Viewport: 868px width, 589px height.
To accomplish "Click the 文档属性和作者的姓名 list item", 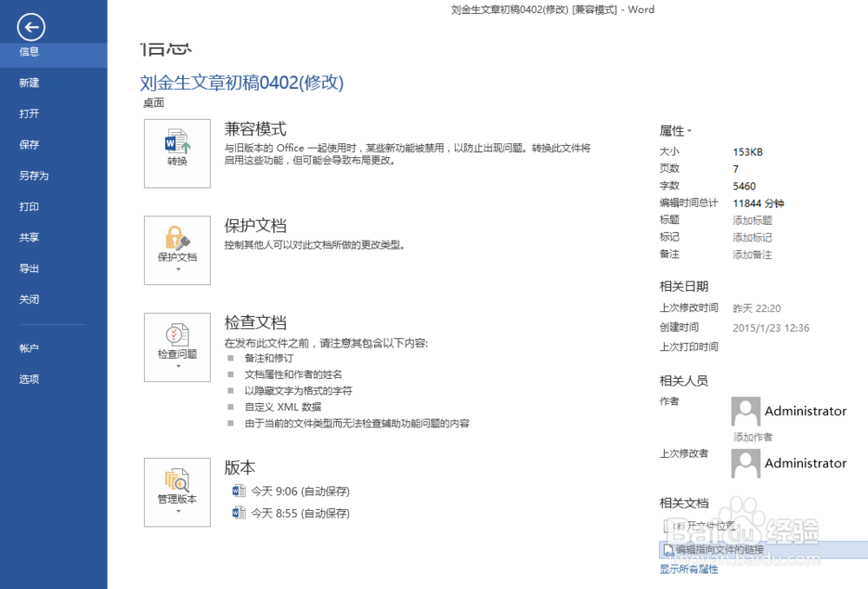I will (x=293, y=374).
